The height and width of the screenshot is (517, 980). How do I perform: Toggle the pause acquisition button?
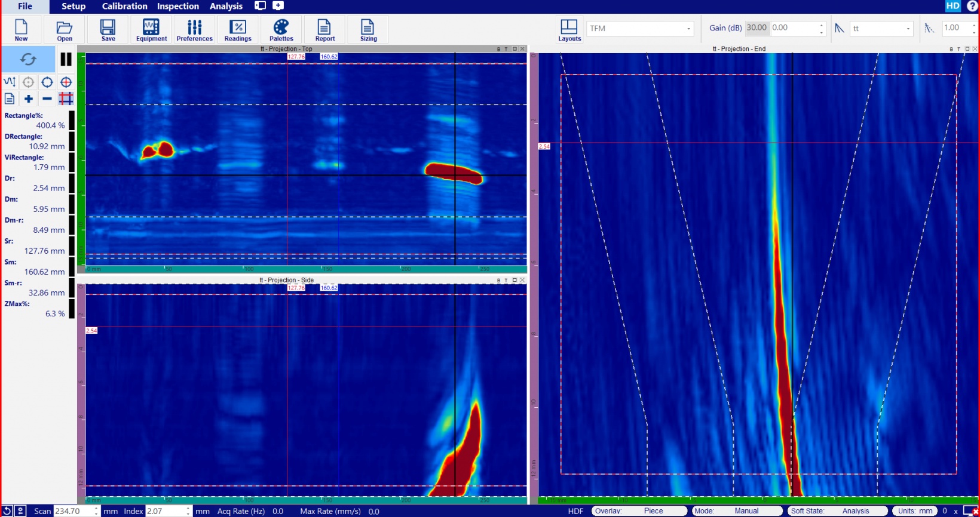[x=66, y=59]
